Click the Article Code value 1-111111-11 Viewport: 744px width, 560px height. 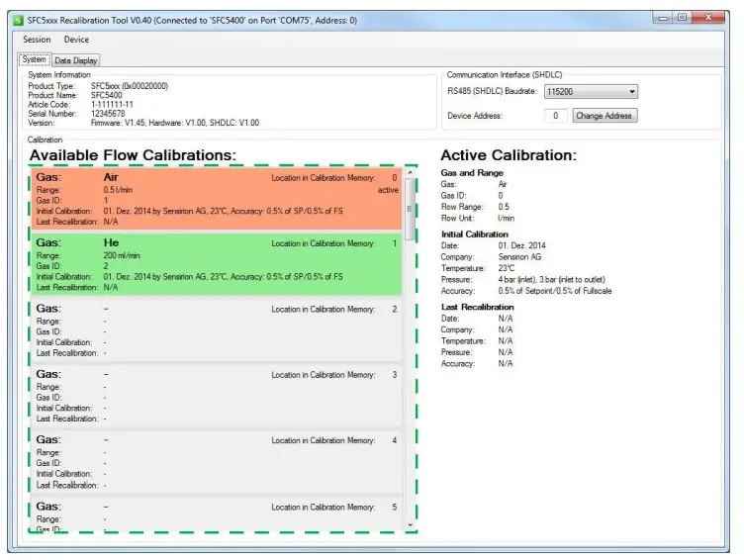(x=112, y=105)
